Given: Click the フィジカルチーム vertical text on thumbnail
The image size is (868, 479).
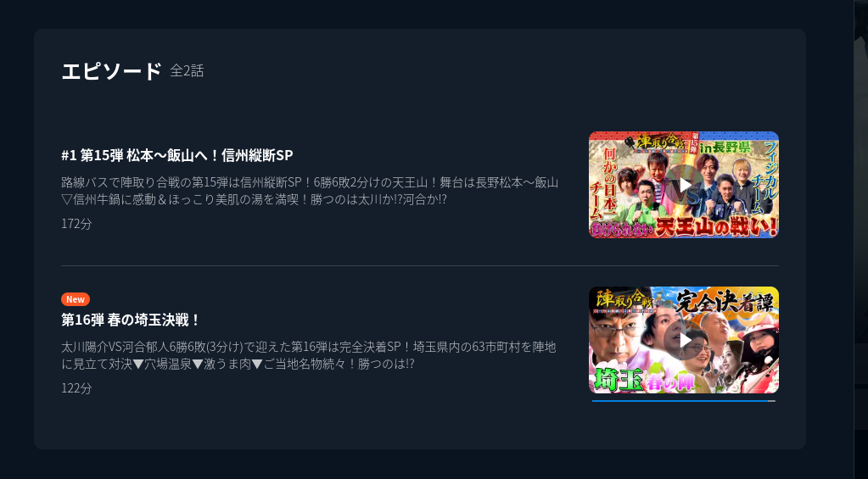Looking at the screenshot, I should pos(765,178).
